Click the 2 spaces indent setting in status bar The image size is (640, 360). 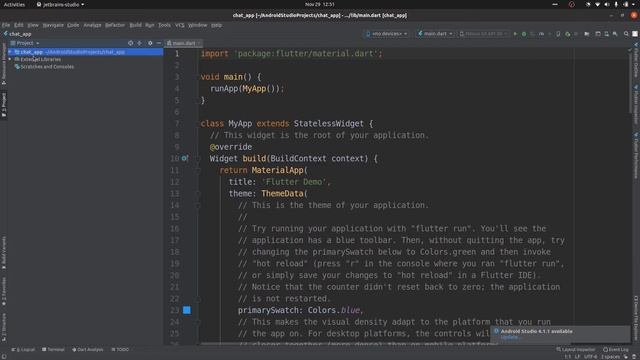point(610,357)
